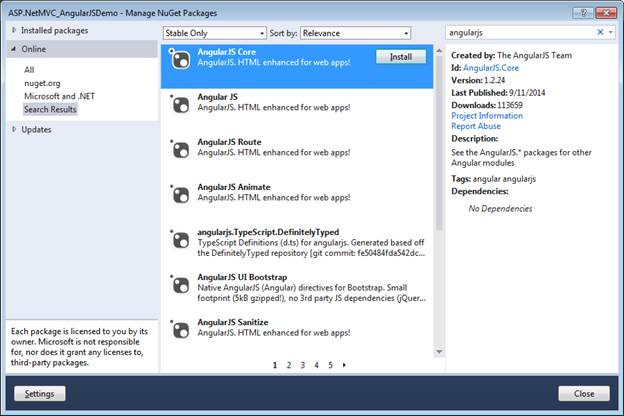Image resolution: width=624 pixels, height=416 pixels.
Task: Go to next results page arrow
Action: [344, 365]
